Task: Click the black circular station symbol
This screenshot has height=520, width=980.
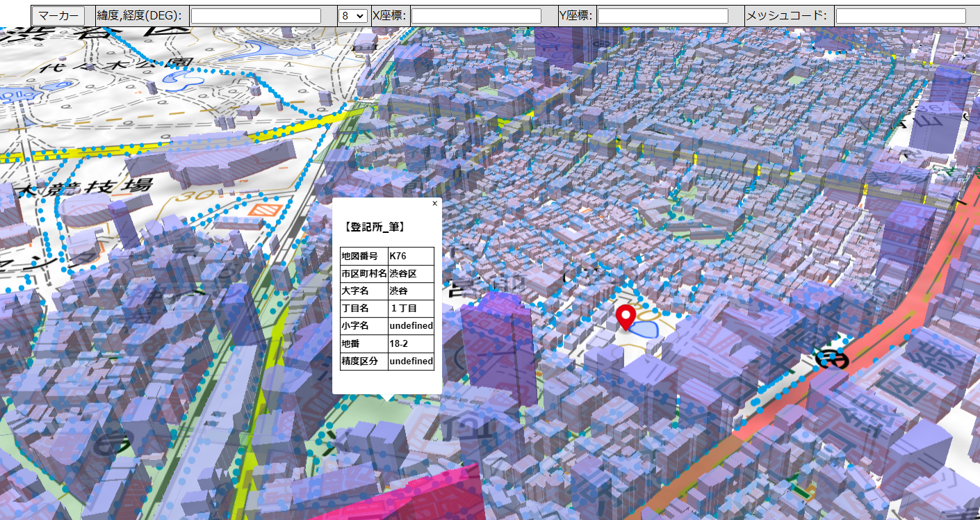Action: (831, 359)
